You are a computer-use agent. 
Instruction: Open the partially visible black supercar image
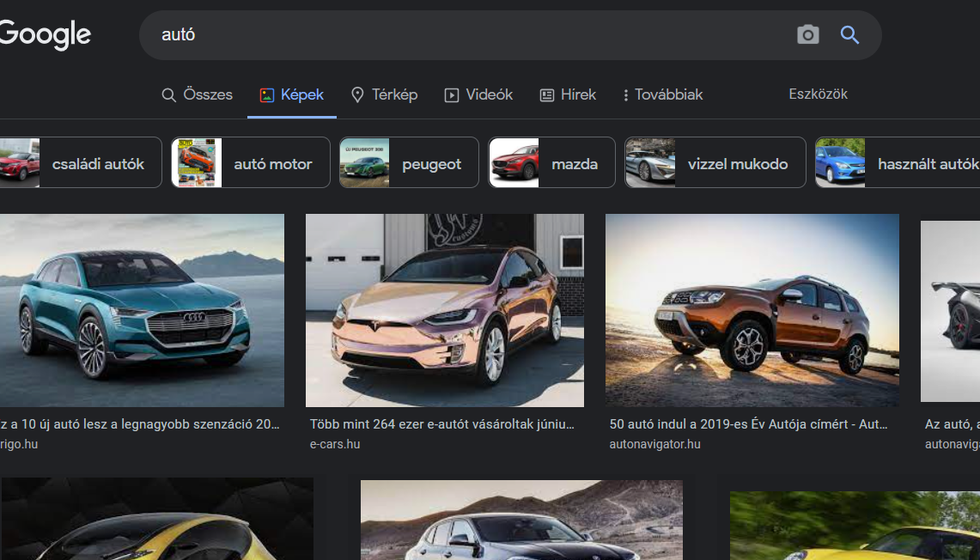(950, 311)
